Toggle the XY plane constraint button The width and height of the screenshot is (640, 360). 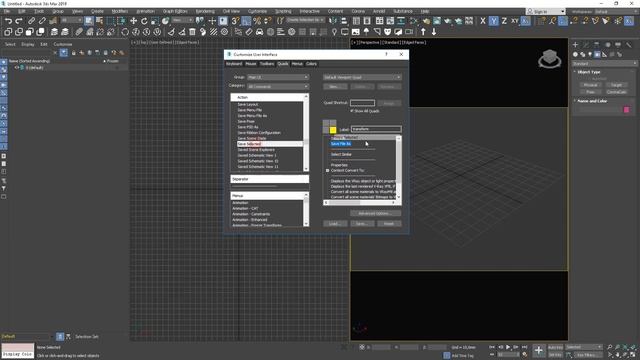pos(515,21)
